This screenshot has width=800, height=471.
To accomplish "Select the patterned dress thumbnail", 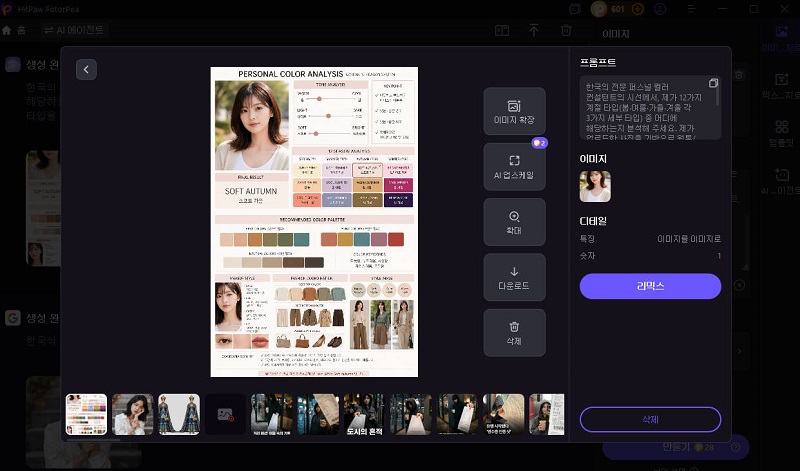I will (x=179, y=414).
